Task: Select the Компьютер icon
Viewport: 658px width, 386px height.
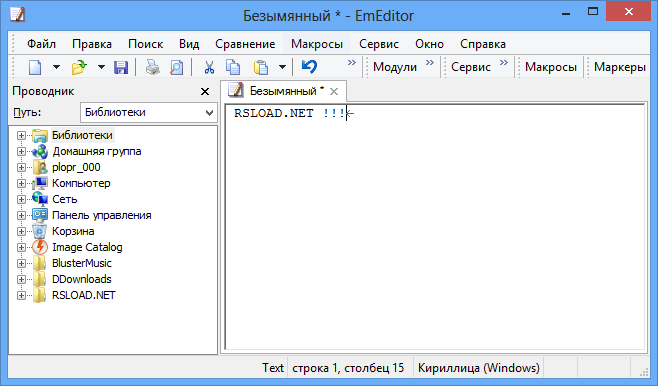Action: [40, 183]
